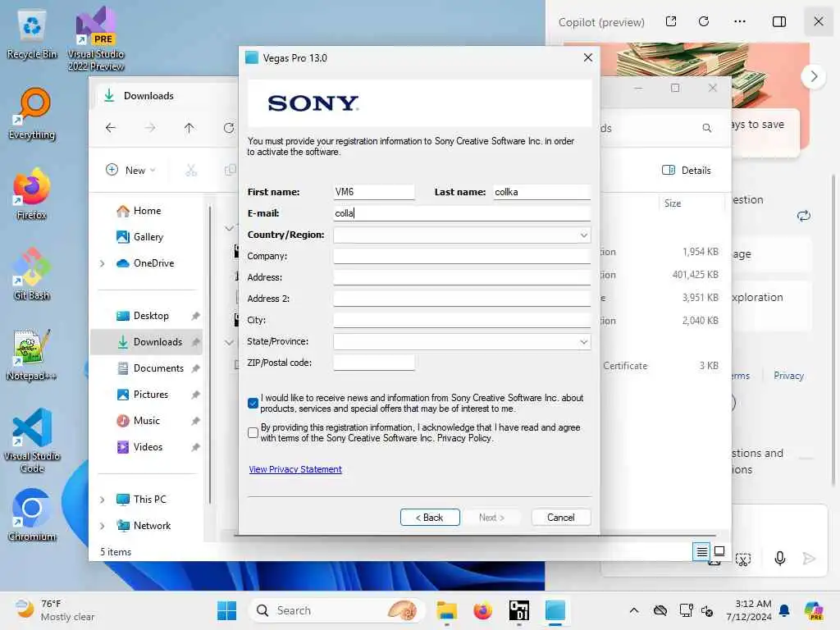Screen dimensions: 840x630
Task: Click the Address input field
Action: pos(462,277)
